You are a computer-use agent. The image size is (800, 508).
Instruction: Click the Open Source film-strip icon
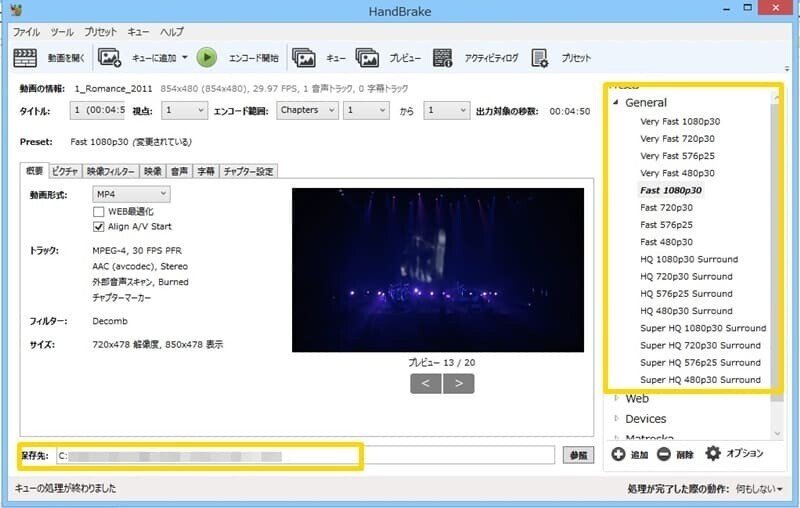24,58
